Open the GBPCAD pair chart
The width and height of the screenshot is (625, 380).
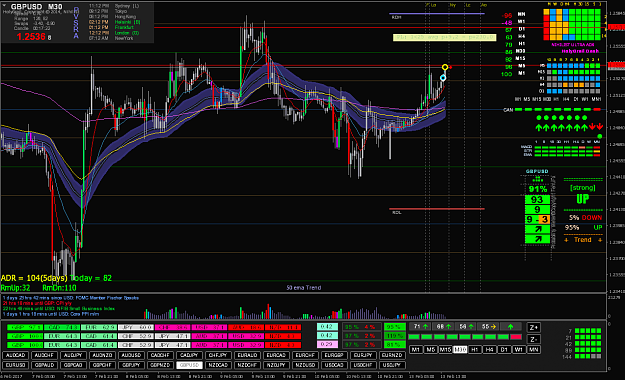click(73, 365)
